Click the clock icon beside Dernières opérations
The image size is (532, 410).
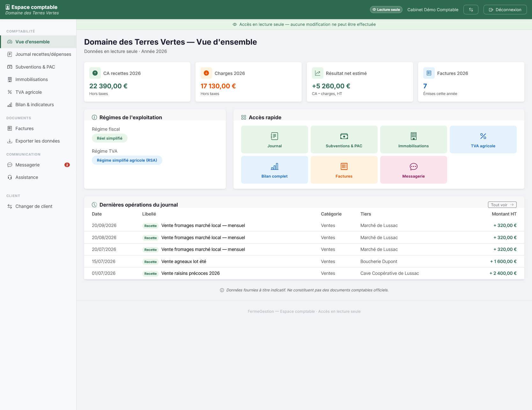coord(94,205)
